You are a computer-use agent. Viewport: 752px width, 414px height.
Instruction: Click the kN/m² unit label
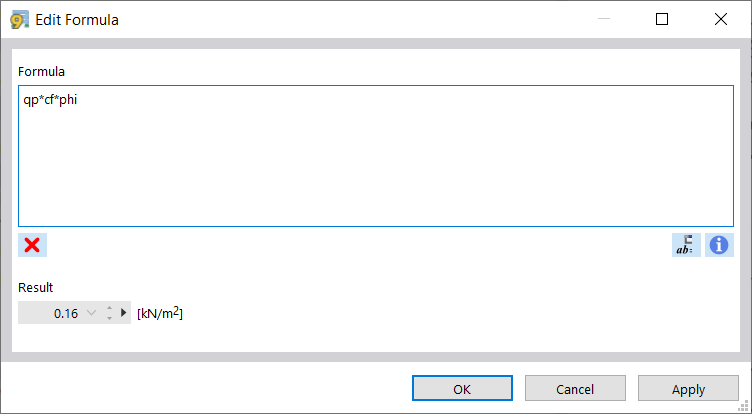(x=160, y=313)
